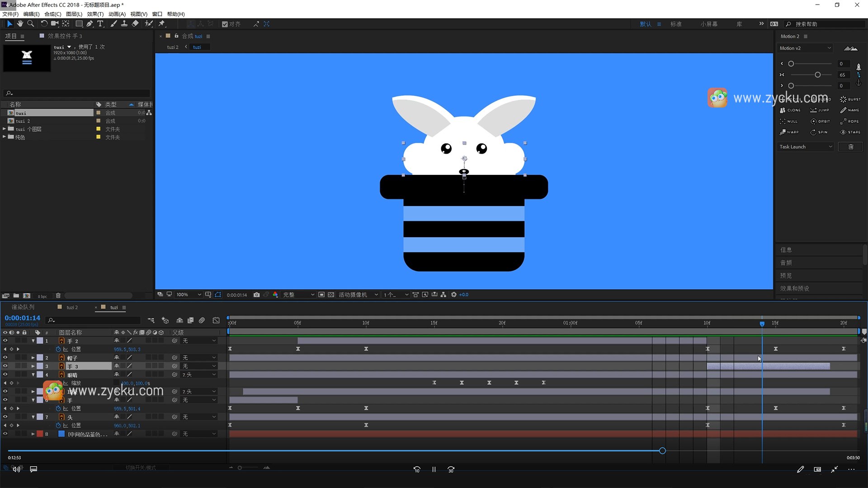Screen dimensions: 868x488
Task: Click the 标准 workspace button
Action: pyautogui.click(x=675, y=24)
